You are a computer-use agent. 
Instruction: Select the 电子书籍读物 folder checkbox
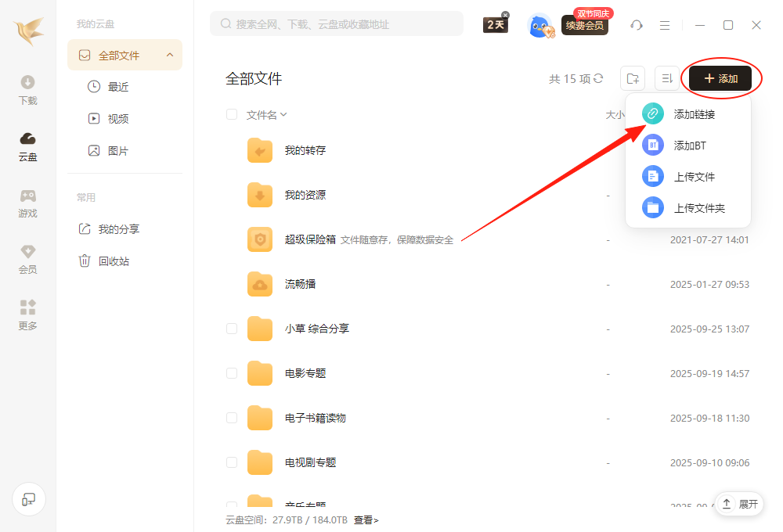coord(232,418)
